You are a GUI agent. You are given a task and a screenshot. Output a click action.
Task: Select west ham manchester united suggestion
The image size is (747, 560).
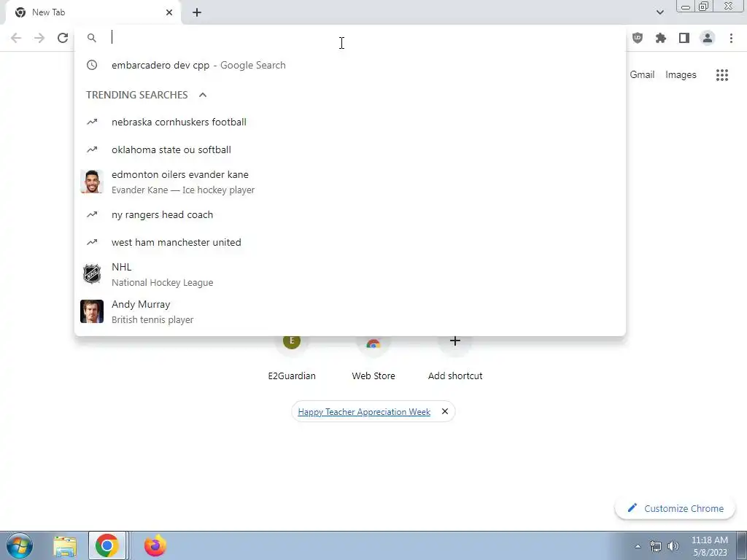tap(350, 242)
